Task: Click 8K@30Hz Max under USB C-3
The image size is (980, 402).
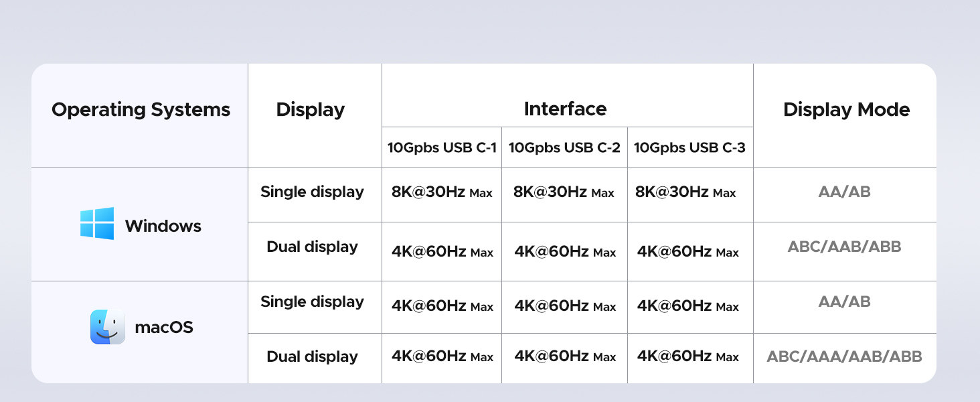Action: (x=685, y=192)
